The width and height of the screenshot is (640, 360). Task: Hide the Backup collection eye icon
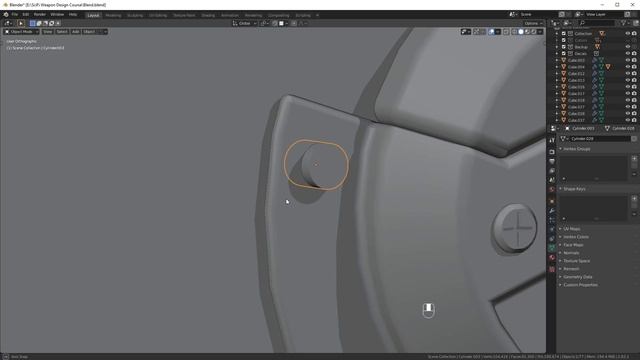(x=628, y=47)
